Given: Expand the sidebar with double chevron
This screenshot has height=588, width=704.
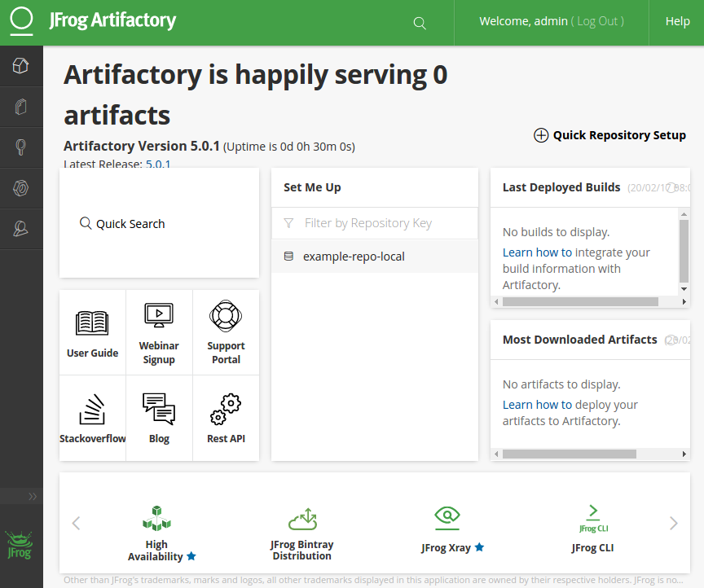Looking at the screenshot, I should click(33, 496).
